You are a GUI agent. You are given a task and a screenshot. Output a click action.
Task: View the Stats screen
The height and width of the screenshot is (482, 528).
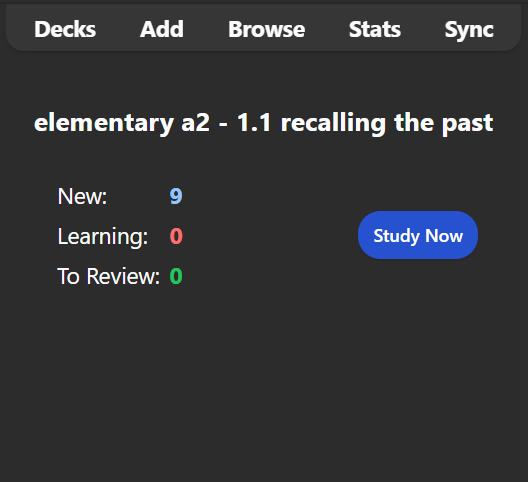coord(375,29)
